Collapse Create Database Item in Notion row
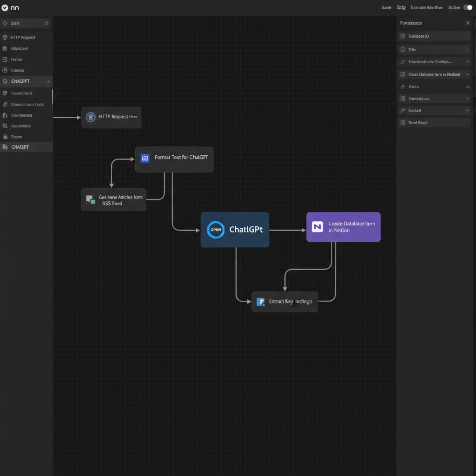Screen dimensions: 476x476 [x=468, y=74]
